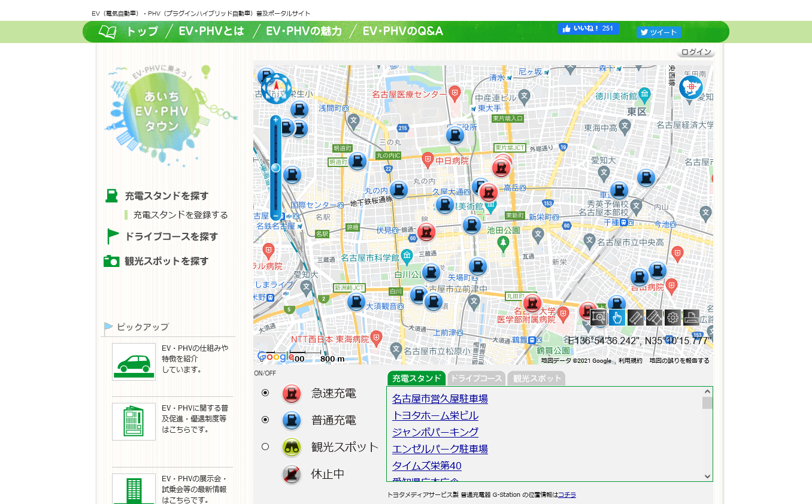812x504 pixels.
Task: Click the book icon in navigation bar
Action: point(108,32)
